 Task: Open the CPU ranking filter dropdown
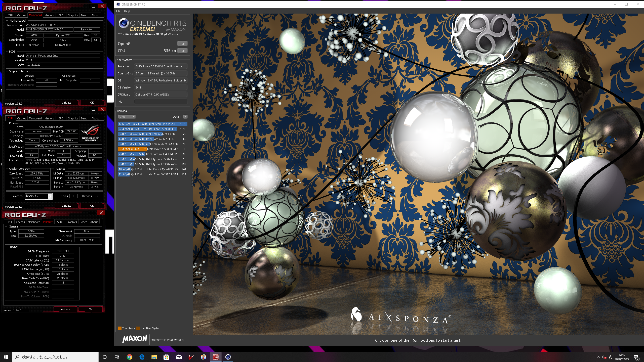tap(127, 117)
